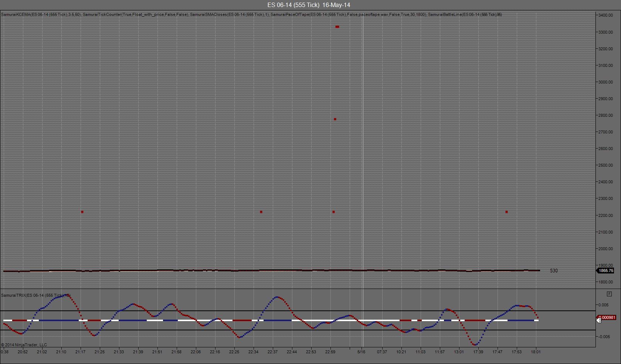Click the 2500.00 price axis label

coord(605,165)
